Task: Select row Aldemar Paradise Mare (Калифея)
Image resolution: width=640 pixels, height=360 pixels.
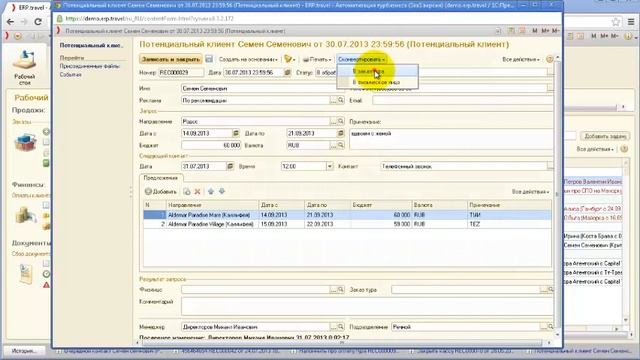Action: [x=347, y=215]
